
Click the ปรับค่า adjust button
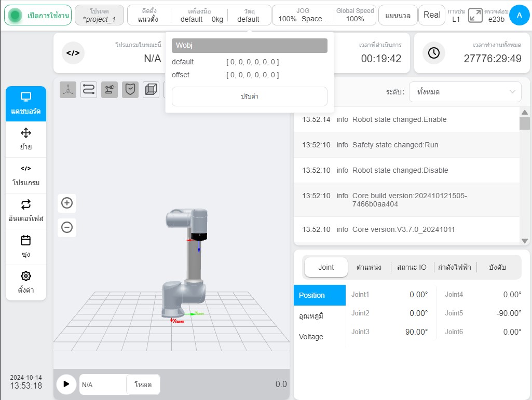pyautogui.click(x=249, y=96)
